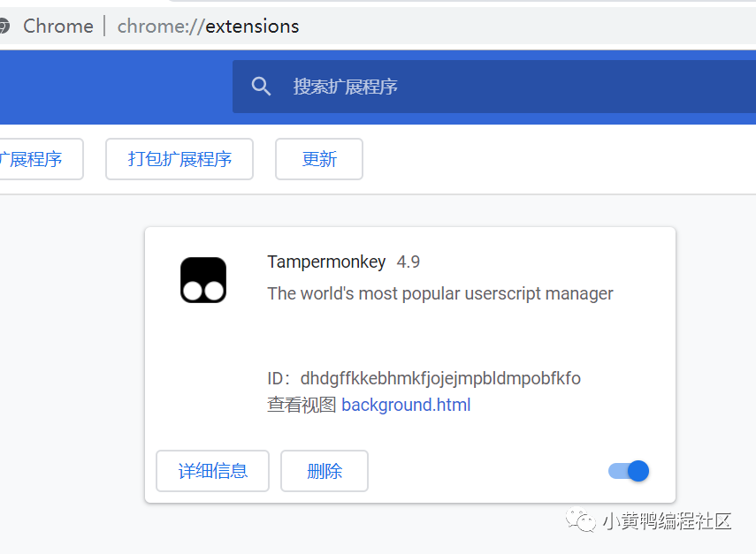
Task: Click 删除 to remove Tampermonkey
Action: click(325, 471)
